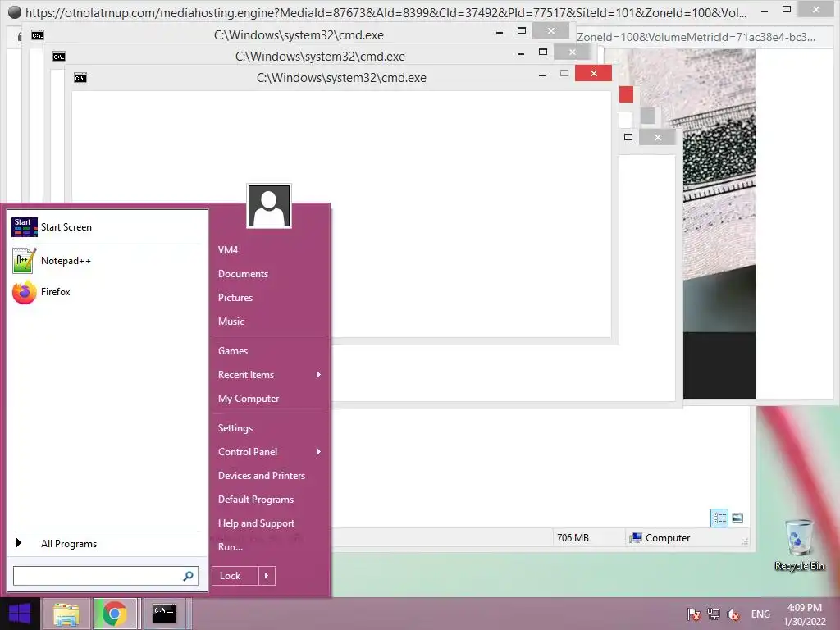Switch to the cmd.exe taskbar button

click(x=164, y=614)
